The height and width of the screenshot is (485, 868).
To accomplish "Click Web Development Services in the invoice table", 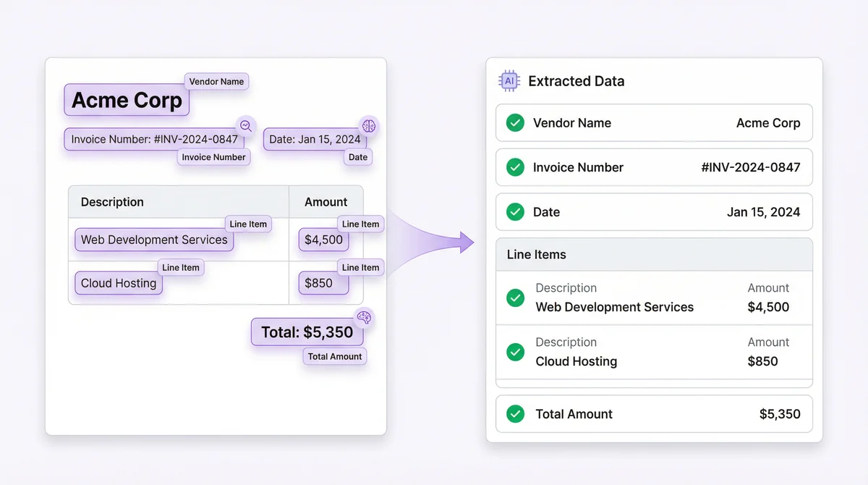I will pos(154,240).
